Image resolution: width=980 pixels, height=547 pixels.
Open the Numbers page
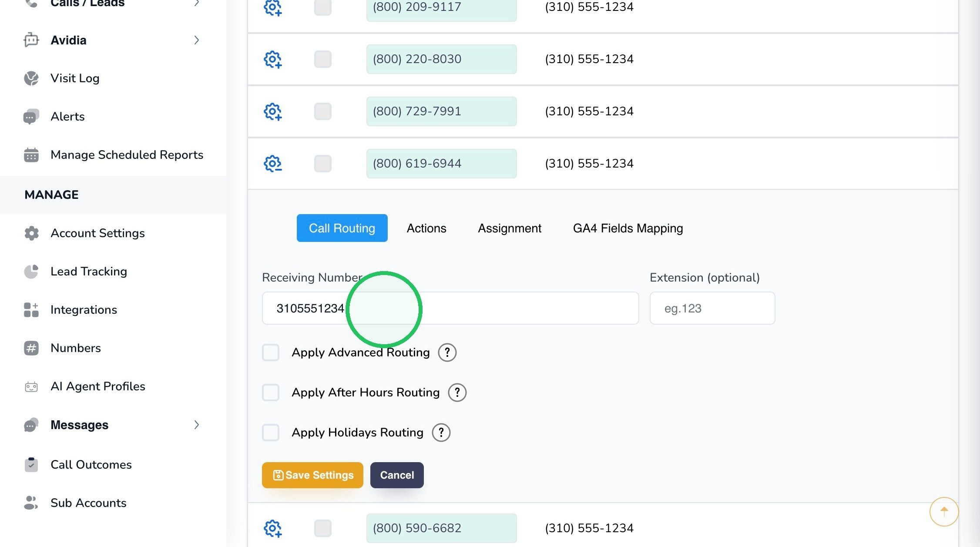[x=76, y=348]
